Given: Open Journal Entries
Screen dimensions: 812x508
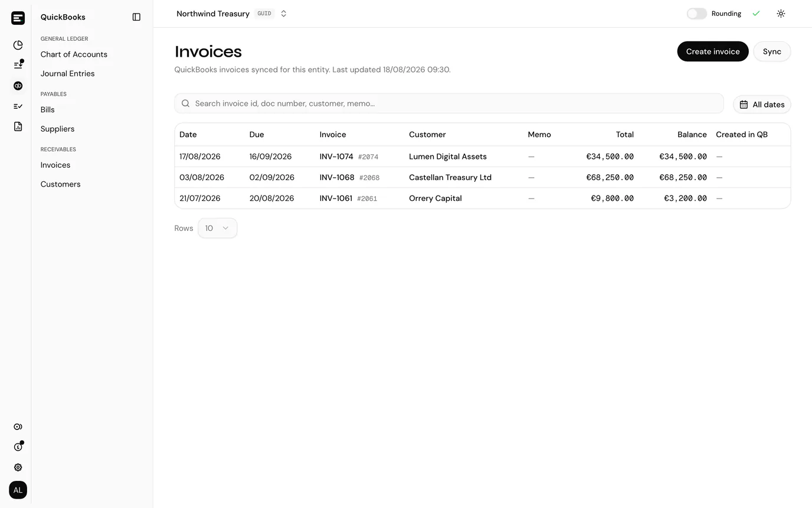Looking at the screenshot, I should click(x=67, y=74).
